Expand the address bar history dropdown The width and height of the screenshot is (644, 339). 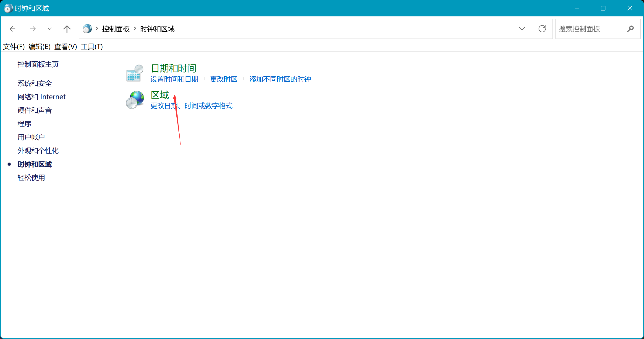pos(521,29)
